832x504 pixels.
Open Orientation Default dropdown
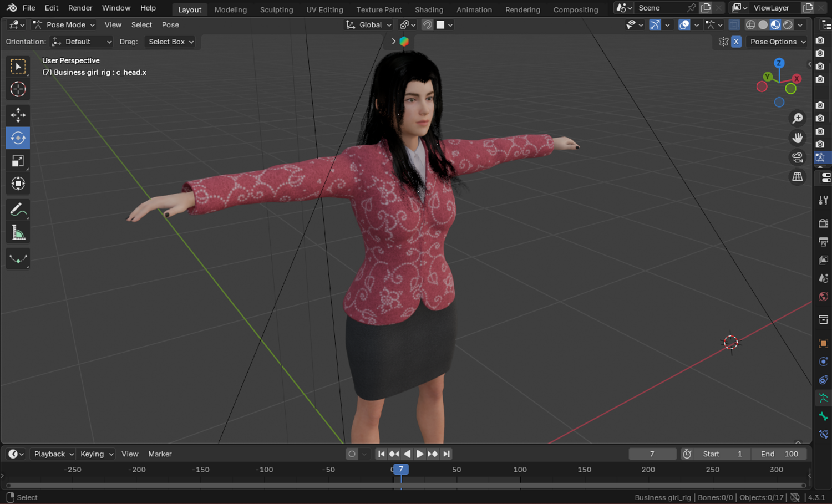point(82,42)
